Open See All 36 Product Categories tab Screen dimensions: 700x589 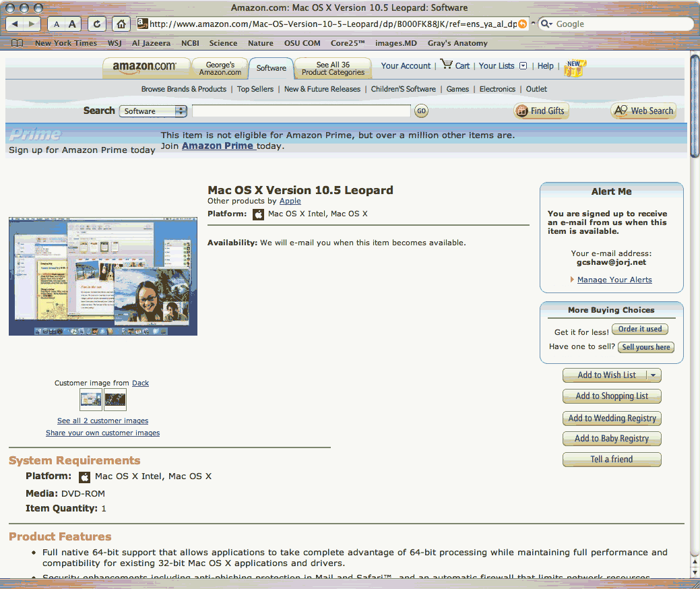333,68
